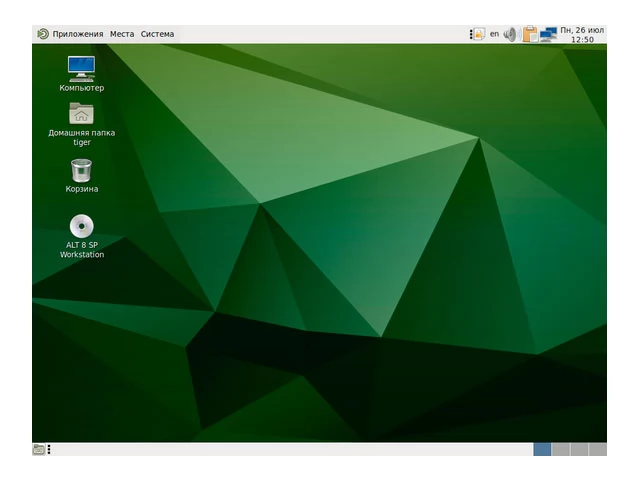Switch to the first workspace
This screenshot has width=640, height=480.
[x=542, y=449]
